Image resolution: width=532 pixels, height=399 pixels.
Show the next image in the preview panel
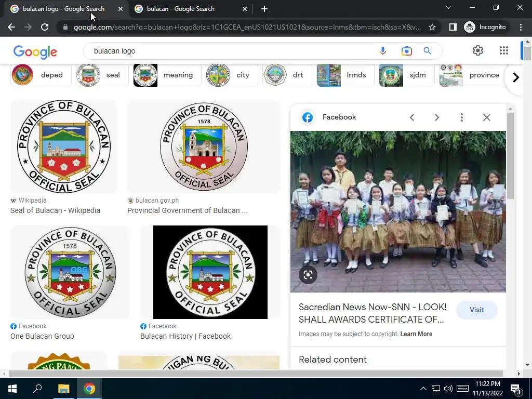point(436,117)
